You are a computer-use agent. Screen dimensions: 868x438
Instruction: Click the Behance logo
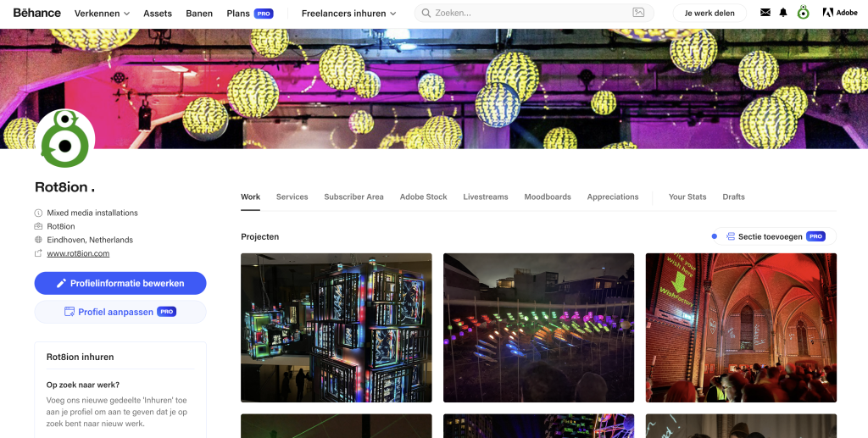(x=37, y=13)
